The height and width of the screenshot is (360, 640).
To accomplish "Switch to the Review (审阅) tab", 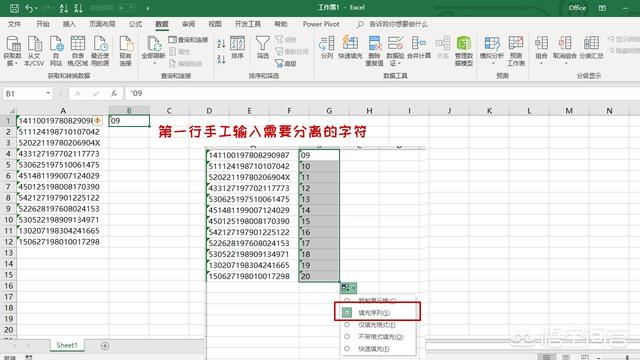I will (188, 24).
